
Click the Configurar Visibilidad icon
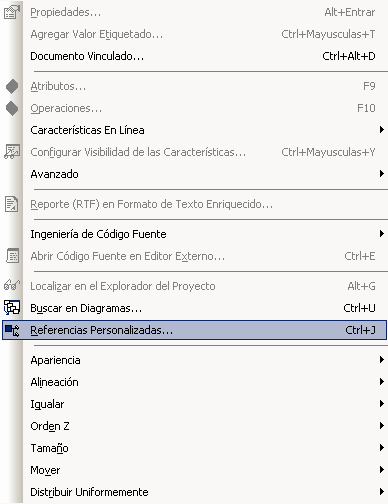pos(12,152)
